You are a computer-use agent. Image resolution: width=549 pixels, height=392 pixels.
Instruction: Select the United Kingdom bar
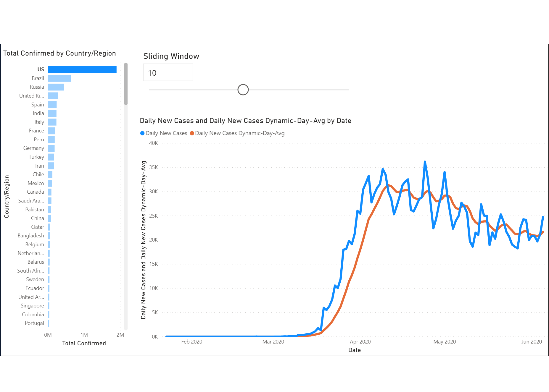[53, 96]
